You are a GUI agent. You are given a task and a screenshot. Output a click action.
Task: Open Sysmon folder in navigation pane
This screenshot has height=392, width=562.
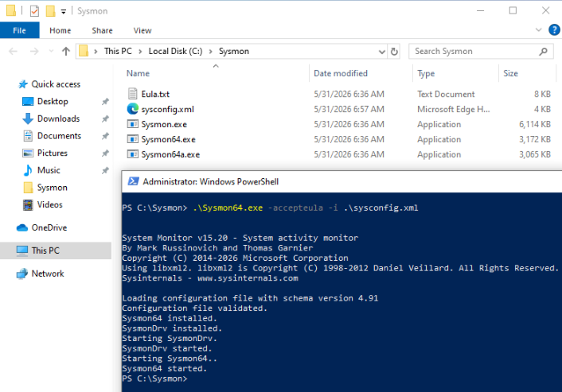click(x=52, y=188)
